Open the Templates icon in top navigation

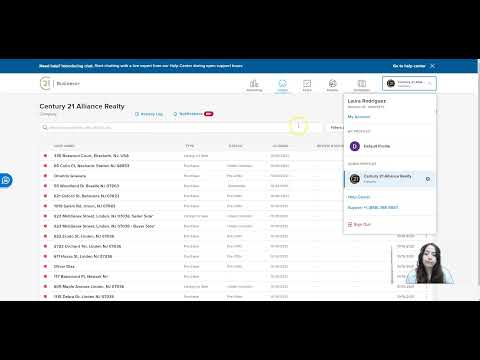[362, 85]
